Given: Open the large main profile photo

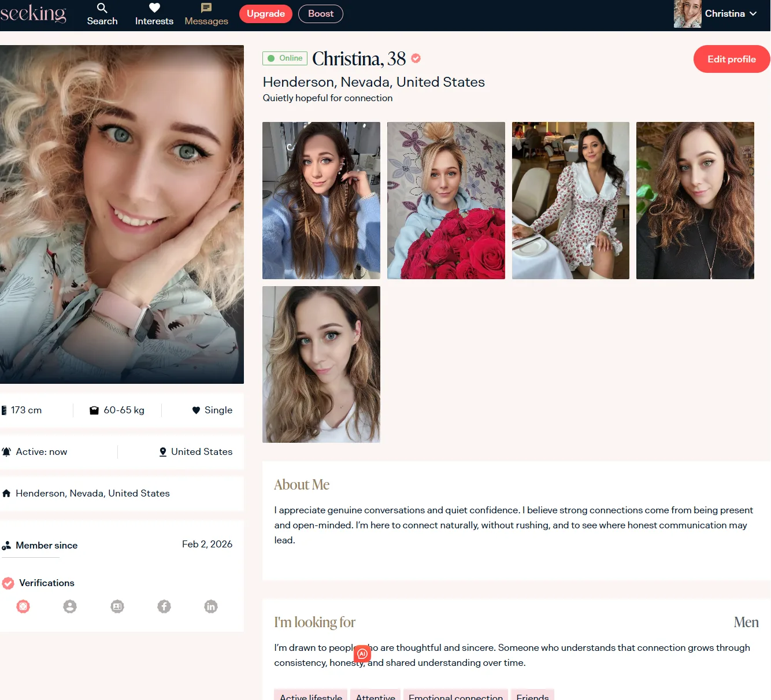Looking at the screenshot, I should [x=122, y=214].
